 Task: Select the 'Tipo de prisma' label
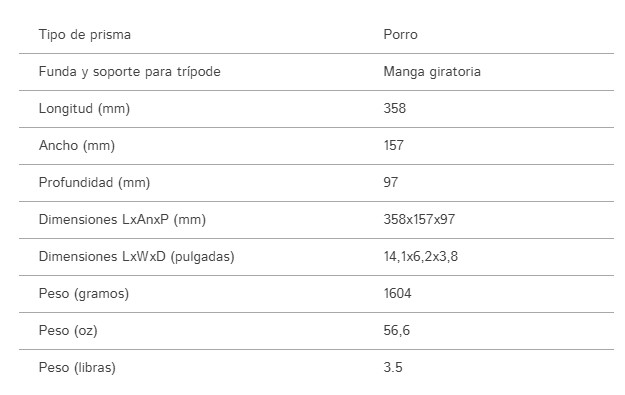coord(85,35)
